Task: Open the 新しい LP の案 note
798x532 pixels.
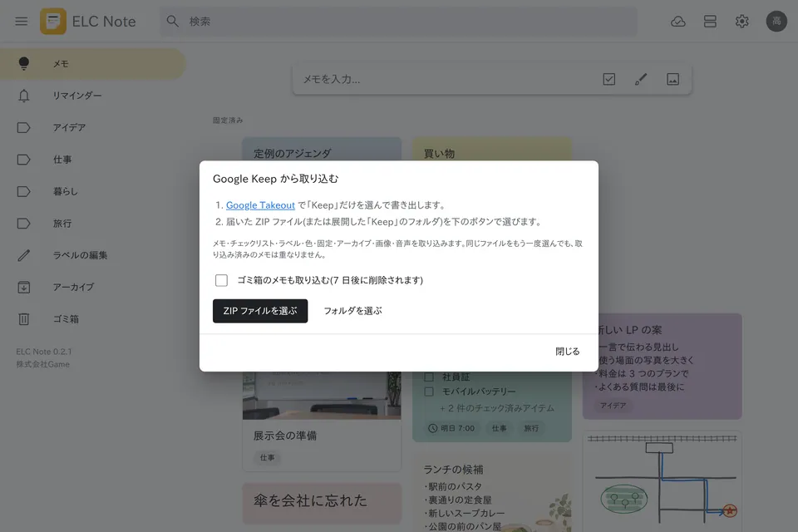Action: 670,367
